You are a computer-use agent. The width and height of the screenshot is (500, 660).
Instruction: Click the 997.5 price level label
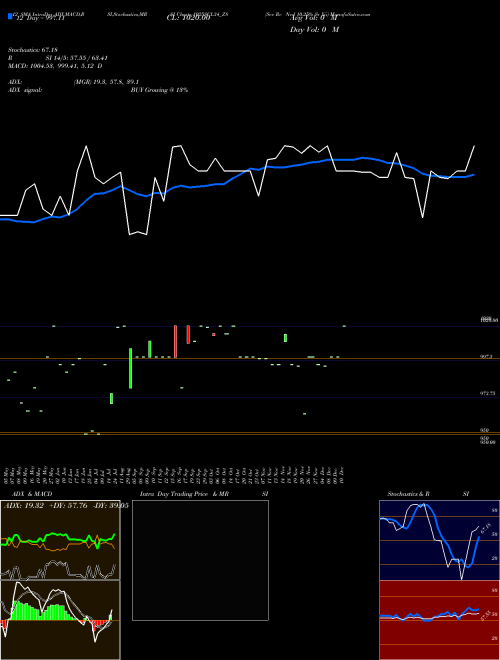click(x=486, y=356)
